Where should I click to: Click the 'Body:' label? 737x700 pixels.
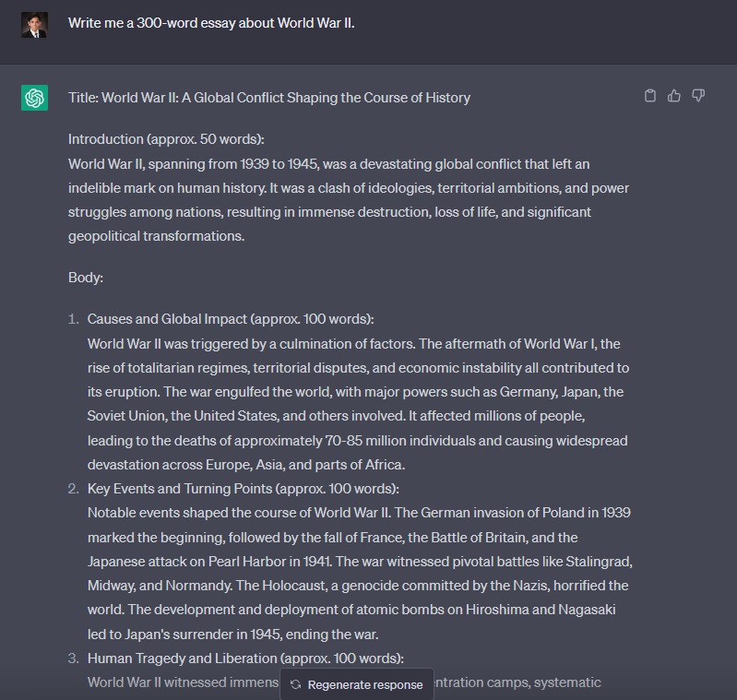click(x=86, y=277)
